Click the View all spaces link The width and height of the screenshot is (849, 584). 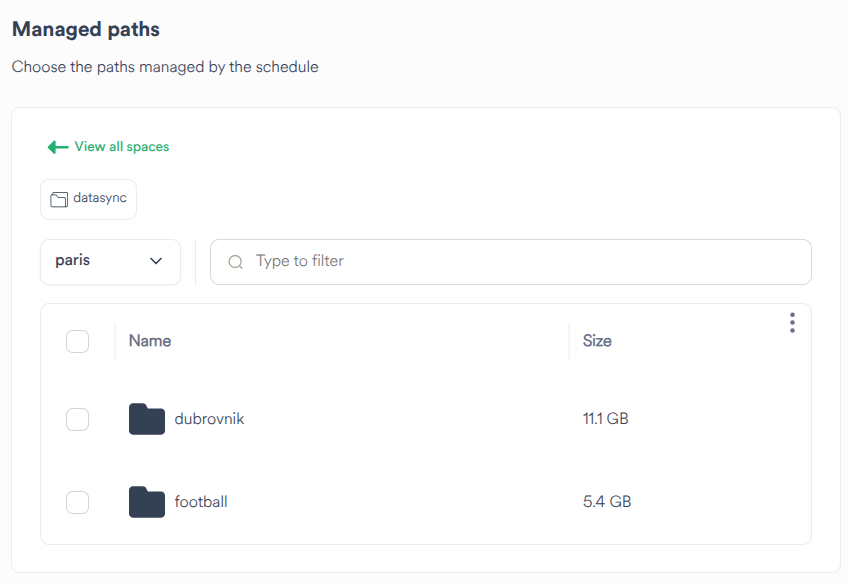click(x=121, y=146)
